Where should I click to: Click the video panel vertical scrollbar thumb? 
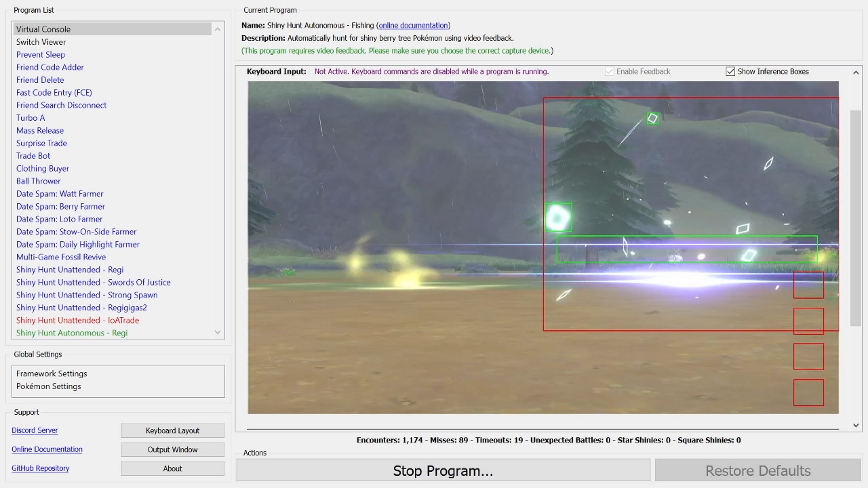tap(855, 217)
